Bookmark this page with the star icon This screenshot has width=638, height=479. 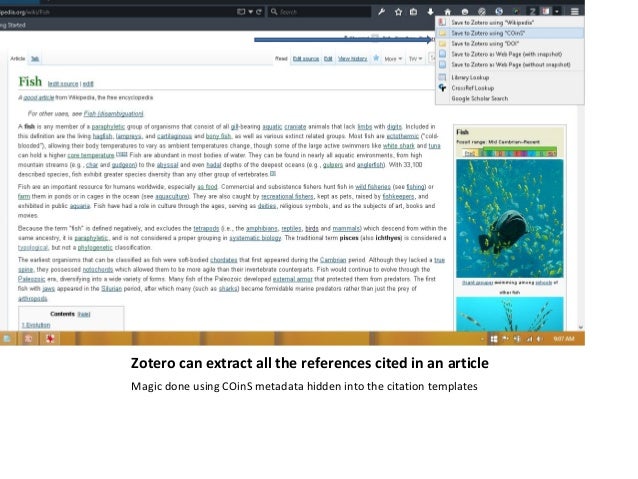click(398, 12)
